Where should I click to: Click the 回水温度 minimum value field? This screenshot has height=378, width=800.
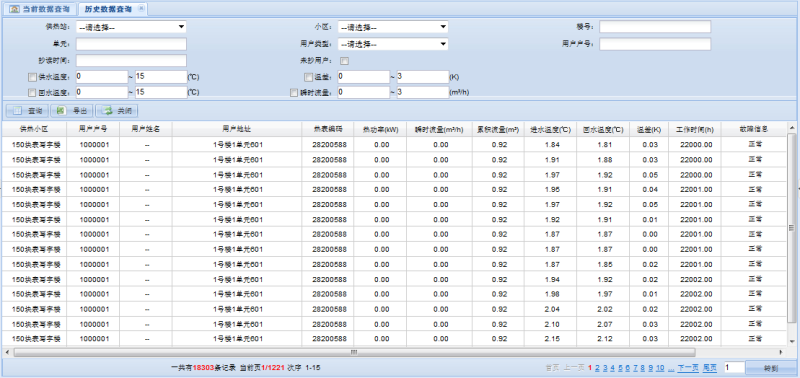coord(102,92)
